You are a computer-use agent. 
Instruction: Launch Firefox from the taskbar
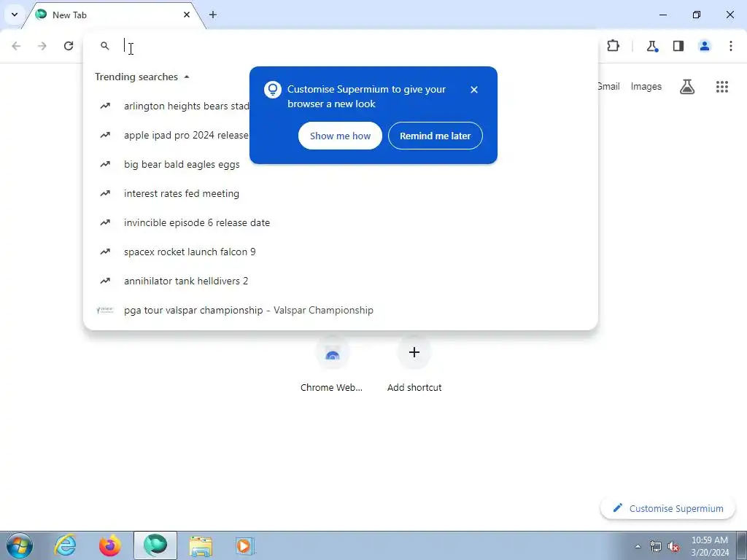(x=110, y=545)
